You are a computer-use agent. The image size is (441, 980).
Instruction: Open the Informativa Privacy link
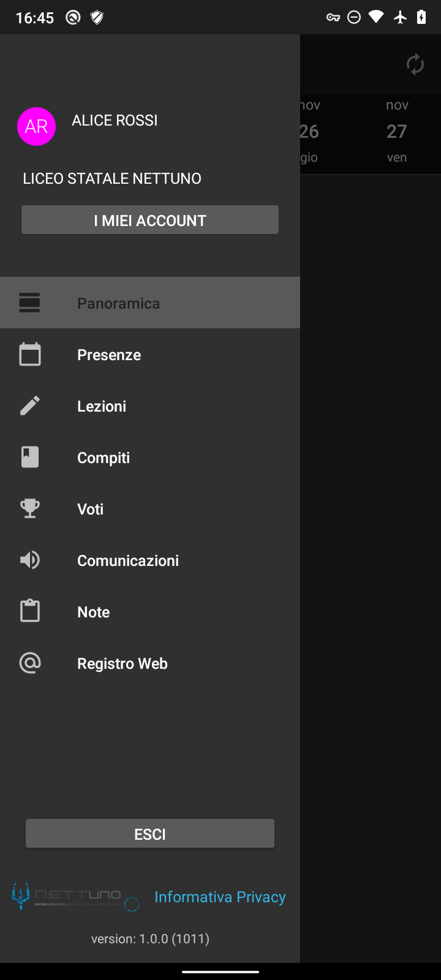[220, 897]
